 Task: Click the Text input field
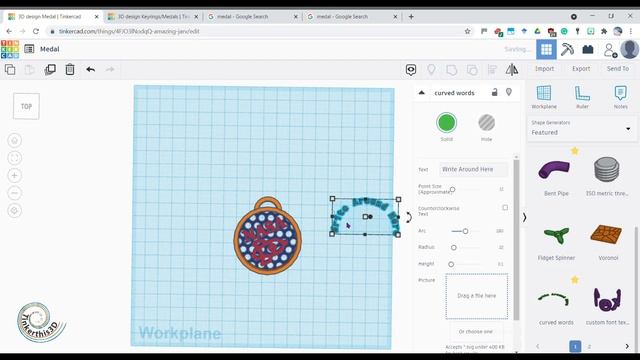pos(473,169)
